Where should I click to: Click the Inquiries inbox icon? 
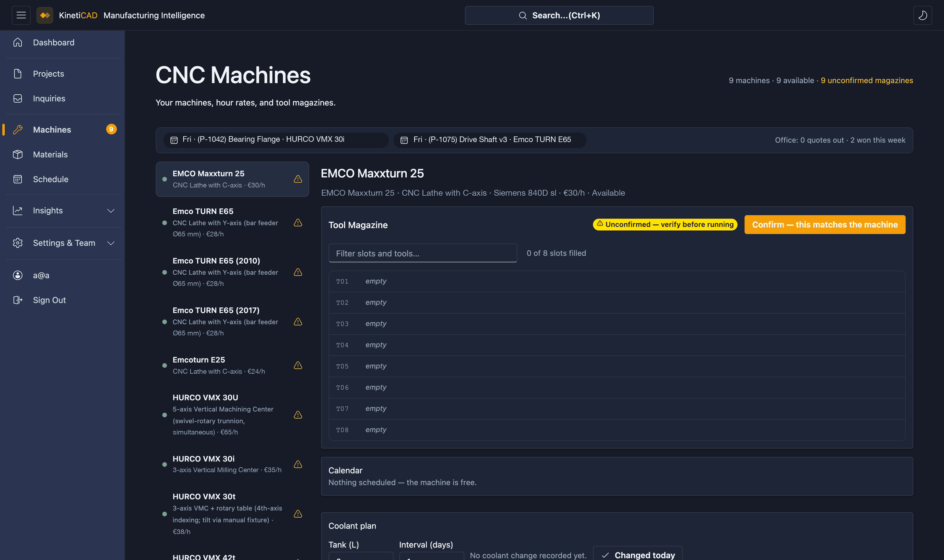[x=18, y=98]
